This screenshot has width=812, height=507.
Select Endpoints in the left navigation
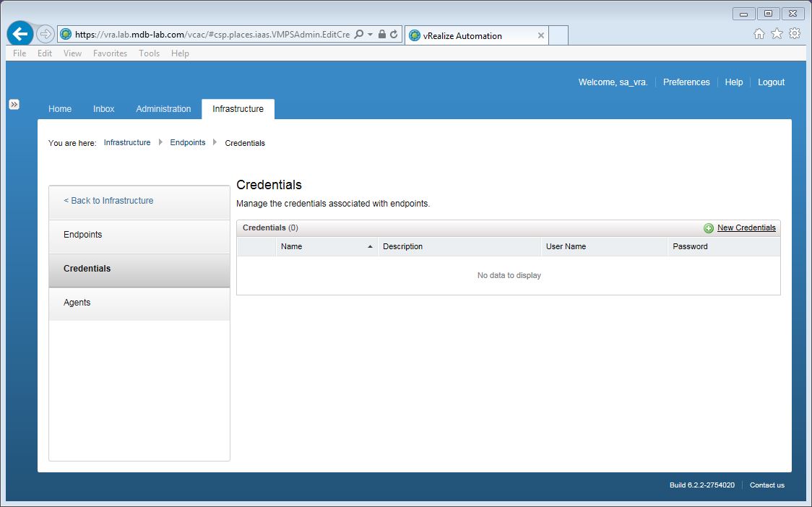coord(83,235)
